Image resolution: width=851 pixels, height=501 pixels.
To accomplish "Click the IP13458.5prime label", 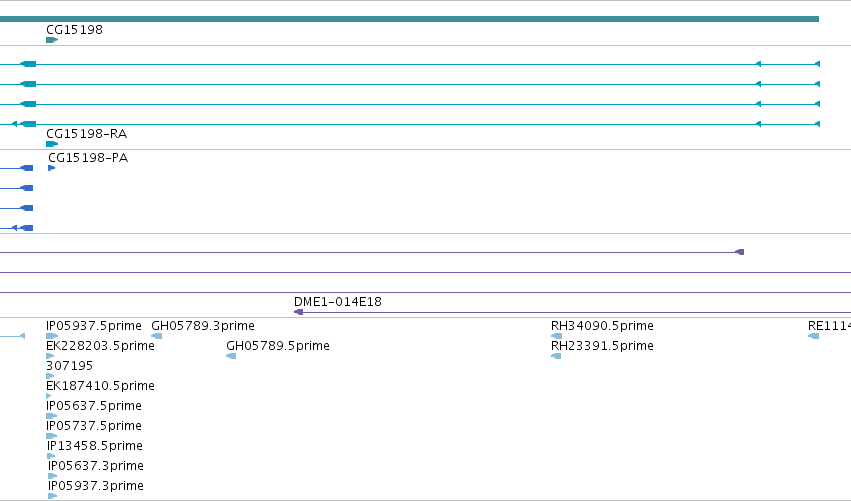I will coord(94,446).
